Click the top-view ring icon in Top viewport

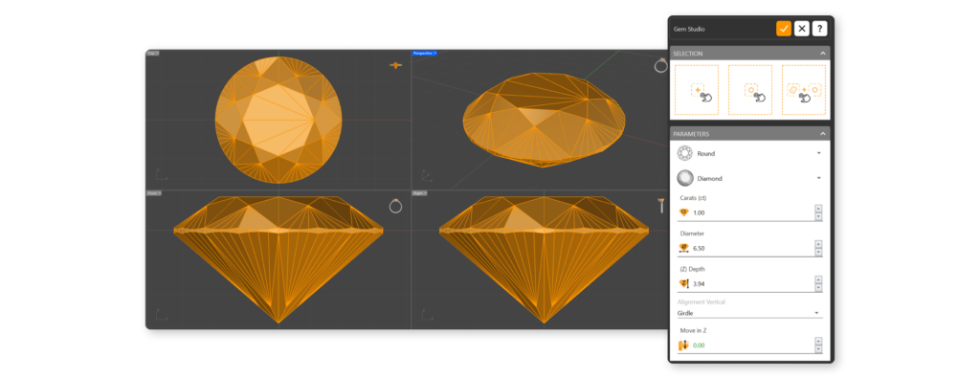(395, 65)
